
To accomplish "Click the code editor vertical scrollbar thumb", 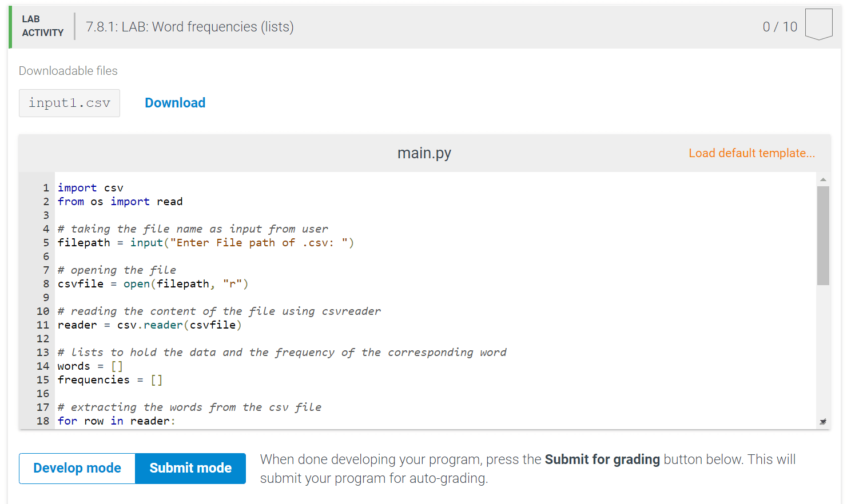I will pos(823,234).
